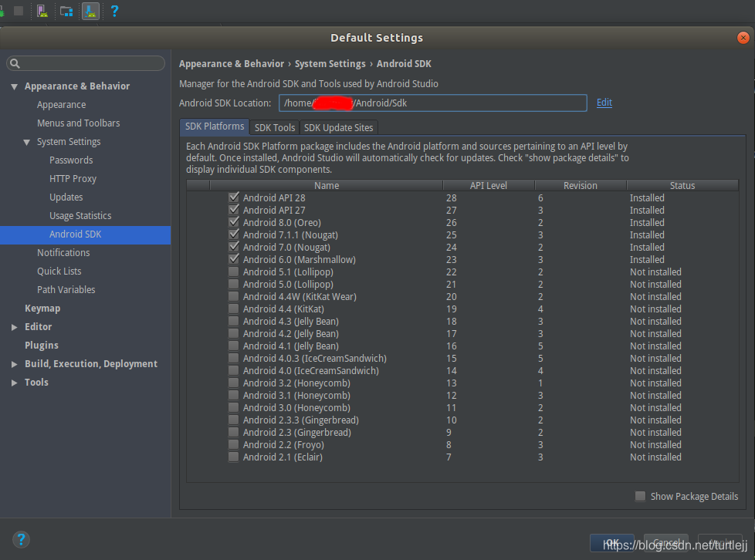
Task: Check Android 5.0 (Lollipop) checkbox
Action: [x=234, y=284]
